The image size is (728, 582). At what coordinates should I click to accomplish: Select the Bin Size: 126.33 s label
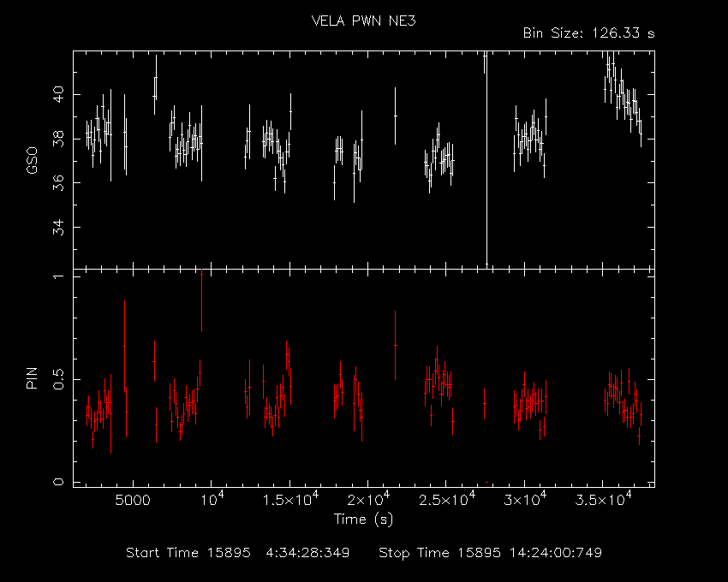tap(588, 33)
